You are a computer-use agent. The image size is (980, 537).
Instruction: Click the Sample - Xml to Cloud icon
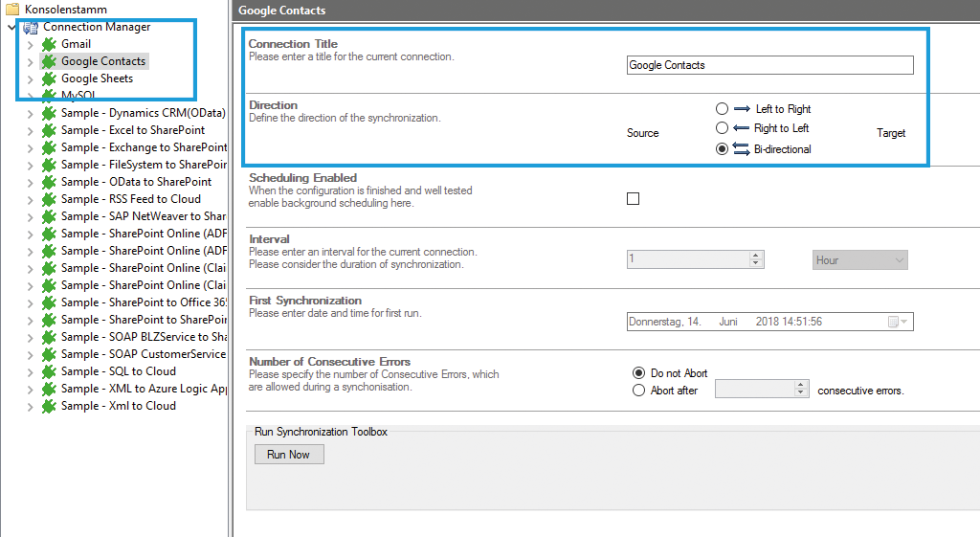(50, 406)
